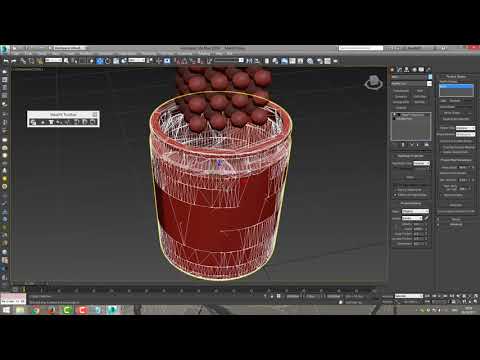The height and width of the screenshot is (360, 480).
Task: Click the Align tool icon
Action: [257, 61]
